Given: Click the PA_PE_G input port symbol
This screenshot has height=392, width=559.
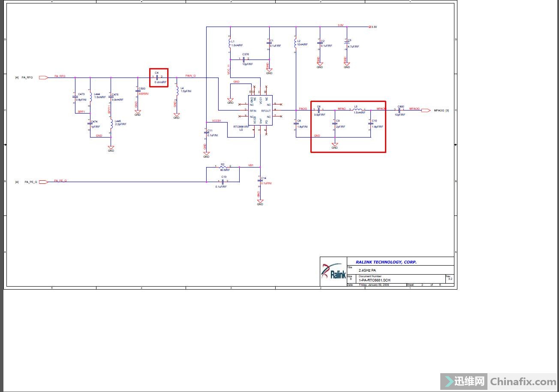Looking at the screenshot, I should point(43,182).
